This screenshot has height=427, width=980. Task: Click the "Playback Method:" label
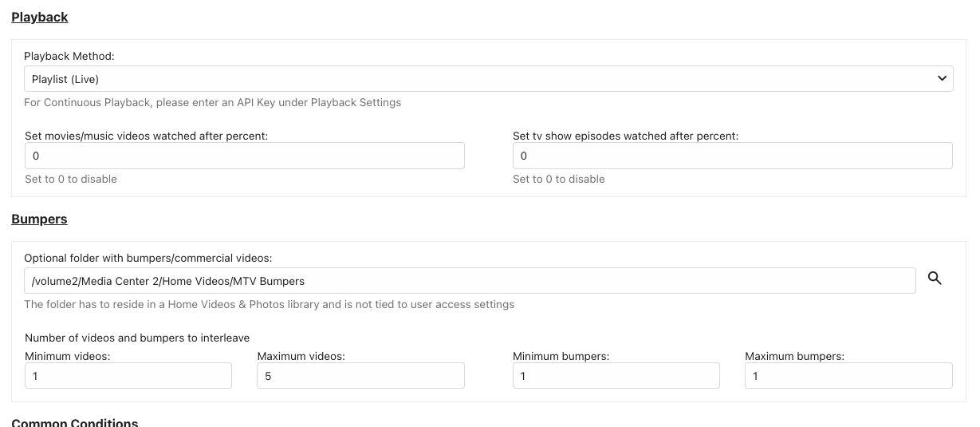pyautogui.click(x=69, y=56)
